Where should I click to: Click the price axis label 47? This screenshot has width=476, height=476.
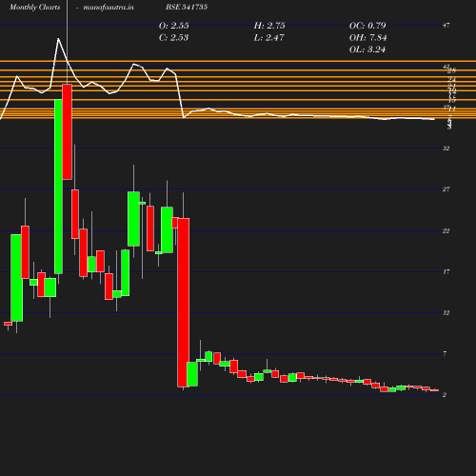446,26
